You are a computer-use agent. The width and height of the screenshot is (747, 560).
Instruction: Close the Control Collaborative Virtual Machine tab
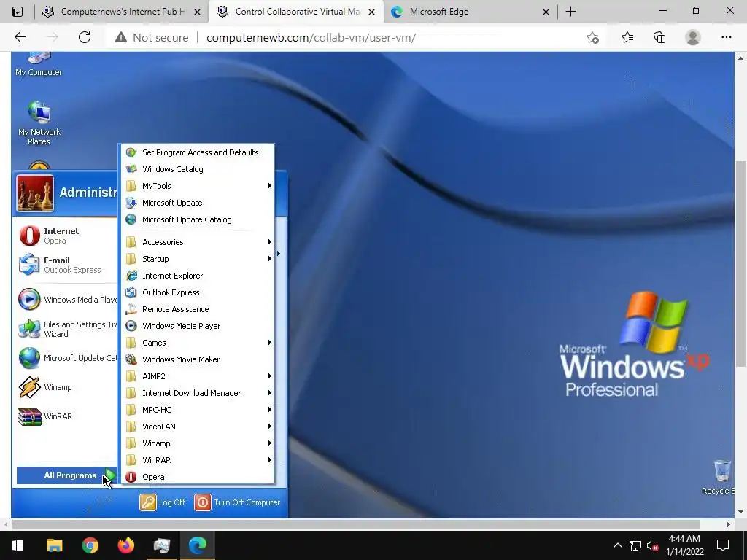coord(372,12)
